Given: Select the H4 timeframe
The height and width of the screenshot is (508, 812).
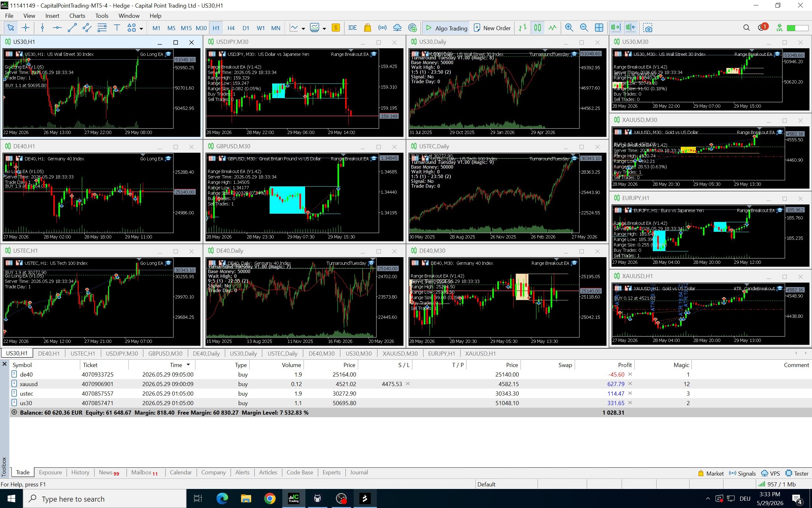Looking at the screenshot, I should 231,28.
